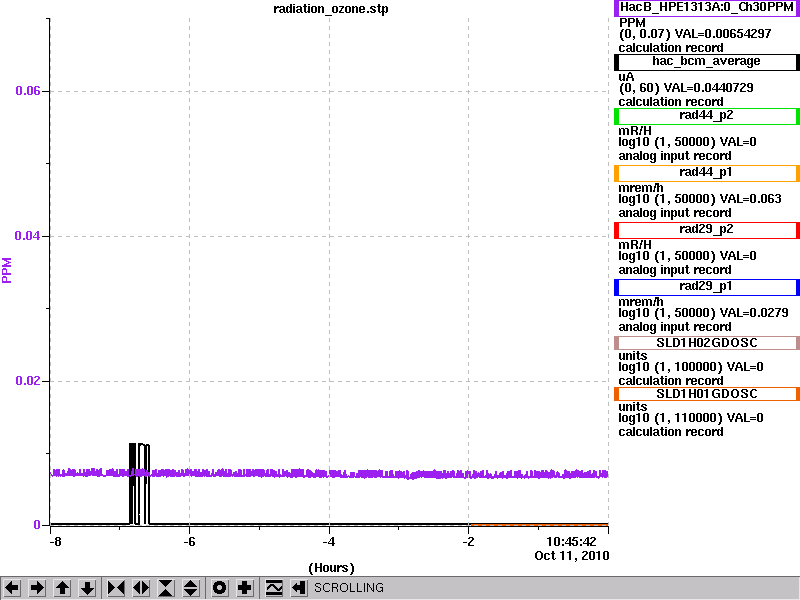800x600 pixels.
Task: Select the SLD1H02GDOSC legend entry
Action: point(707,343)
